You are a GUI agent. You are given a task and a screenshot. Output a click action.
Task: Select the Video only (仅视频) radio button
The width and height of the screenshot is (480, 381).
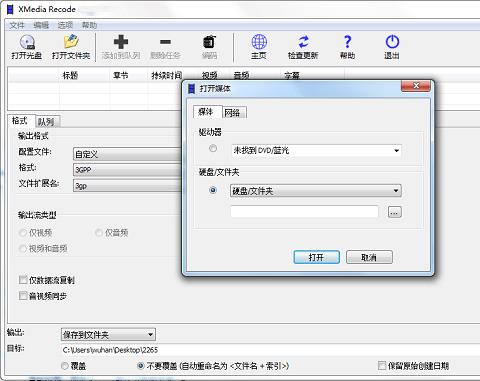point(23,233)
